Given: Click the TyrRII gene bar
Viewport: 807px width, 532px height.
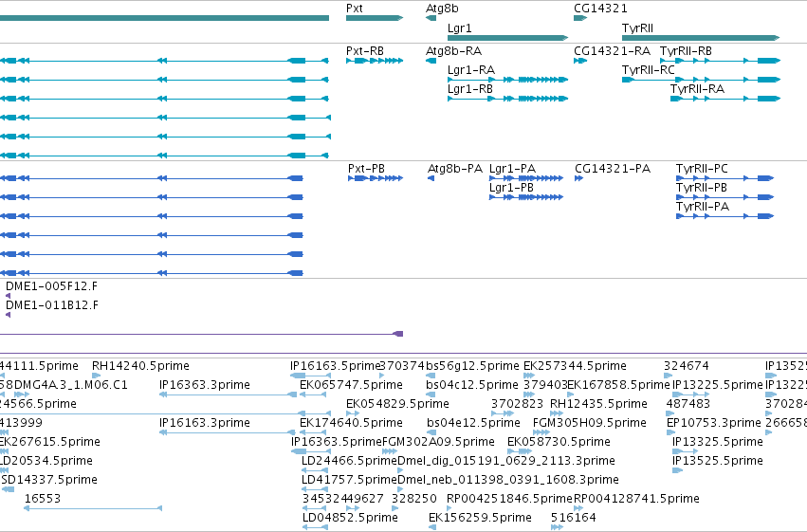Looking at the screenshot, I should [701, 38].
